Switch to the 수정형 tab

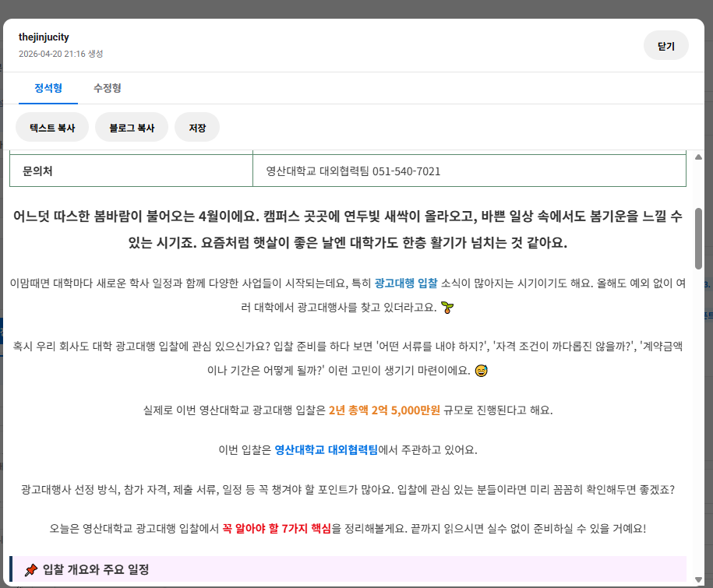[x=108, y=88]
